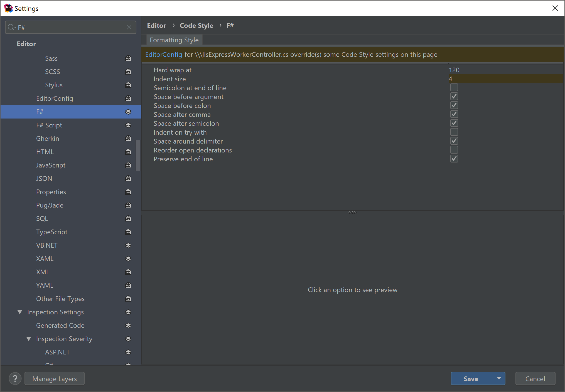The height and width of the screenshot is (392, 565).
Task: Click the Manage Layers button
Action: coord(55,379)
